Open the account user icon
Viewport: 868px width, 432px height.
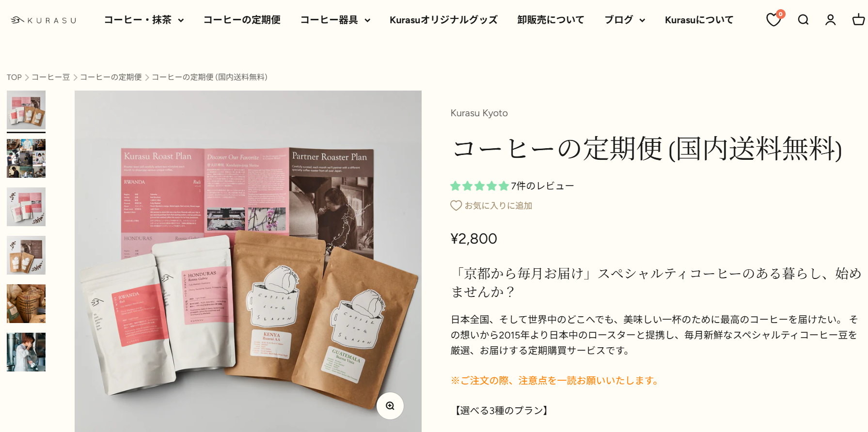tap(831, 20)
